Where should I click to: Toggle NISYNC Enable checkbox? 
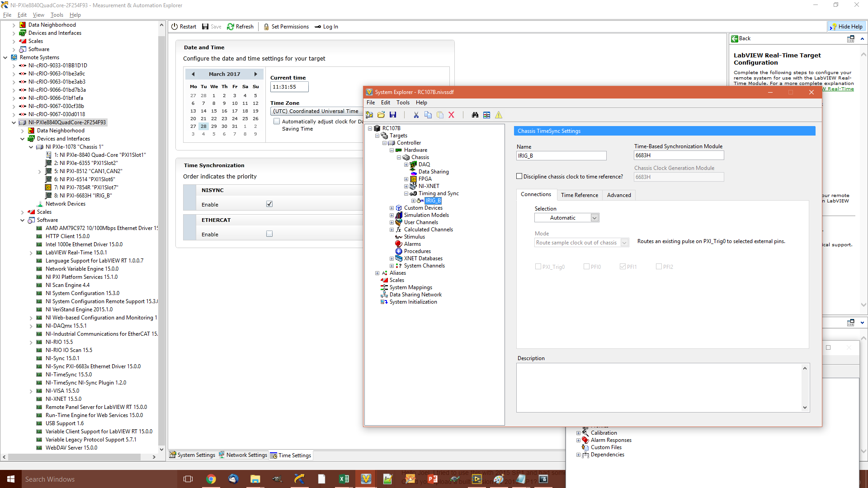point(269,204)
